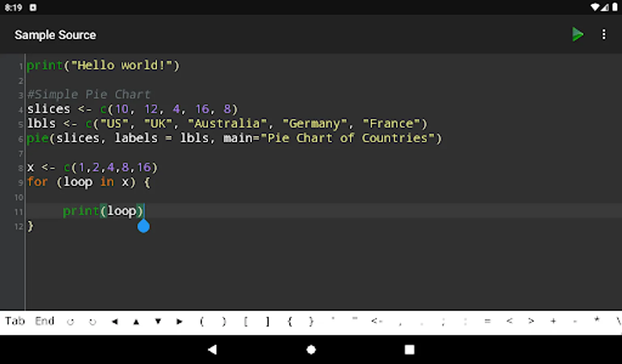Insert an opening curly brace from the shortcut bar

pos(290,322)
